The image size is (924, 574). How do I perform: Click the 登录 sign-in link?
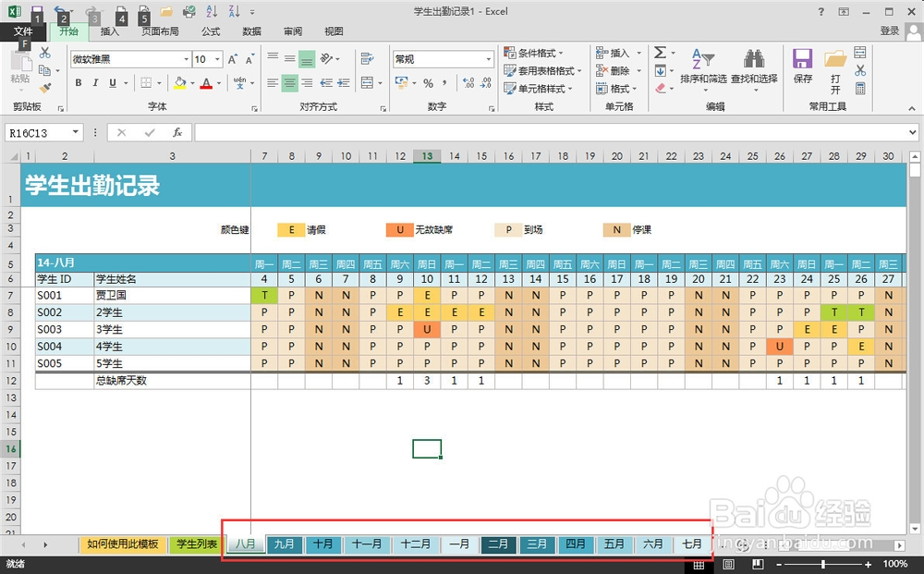[889, 30]
